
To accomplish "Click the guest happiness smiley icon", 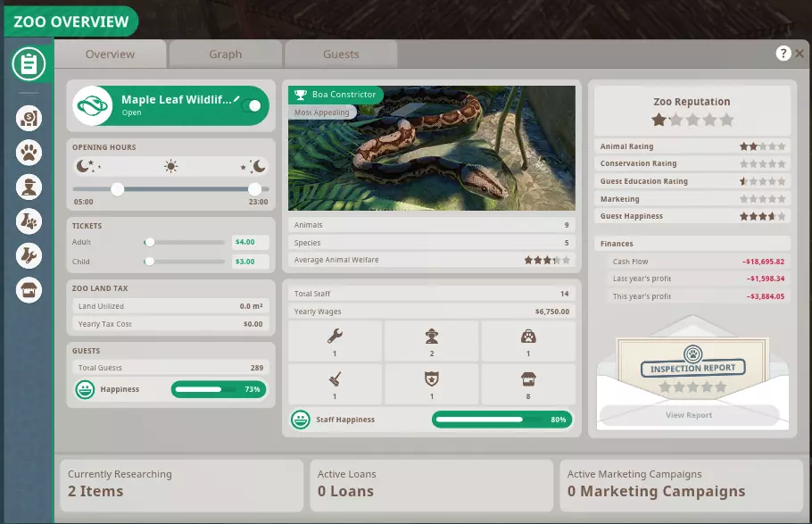I will [x=85, y=389].
